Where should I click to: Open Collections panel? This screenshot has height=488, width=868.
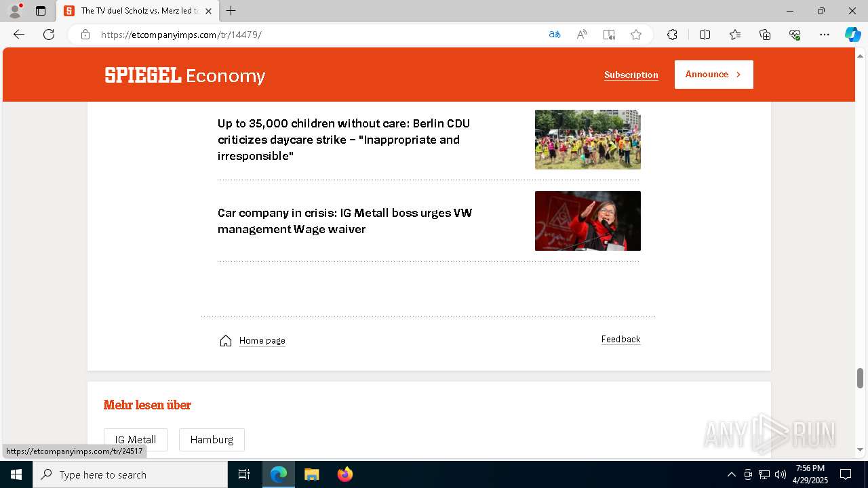pos(765,35)
